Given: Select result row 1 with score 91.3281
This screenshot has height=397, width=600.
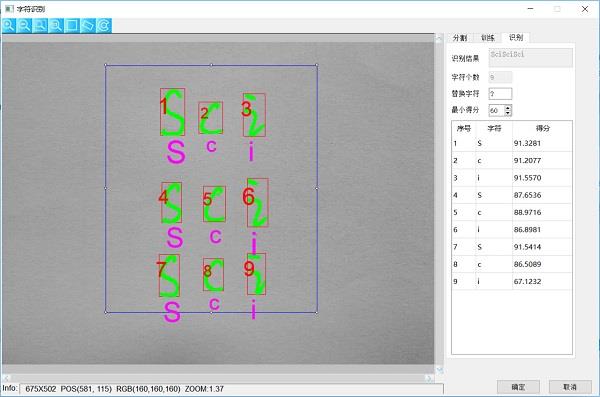Looking at the screenshot, I should [x=512, y=143].
